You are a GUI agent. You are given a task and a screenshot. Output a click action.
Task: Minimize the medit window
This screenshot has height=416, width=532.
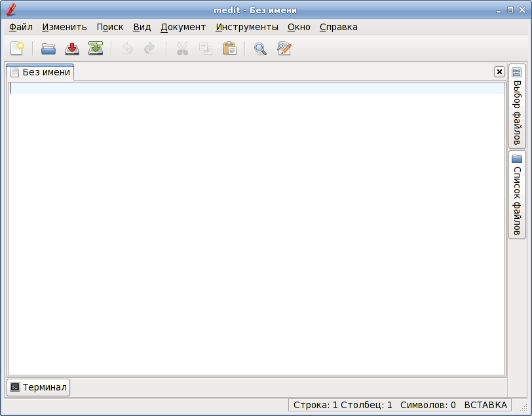[499, 10]
